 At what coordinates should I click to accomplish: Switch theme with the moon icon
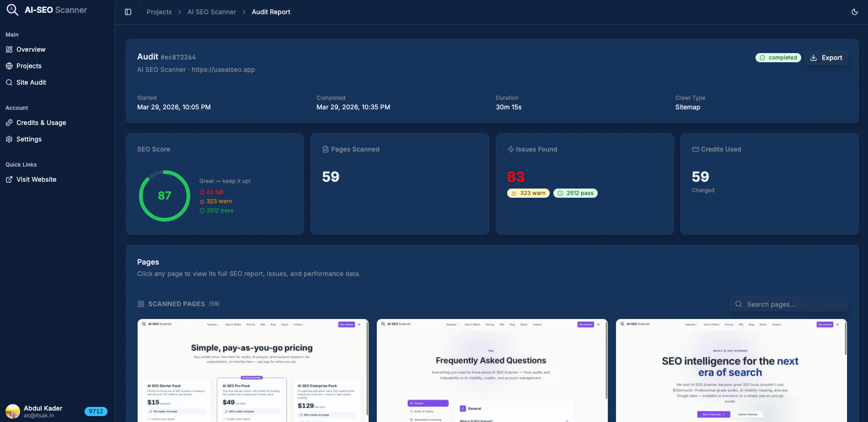coord(855,12)
